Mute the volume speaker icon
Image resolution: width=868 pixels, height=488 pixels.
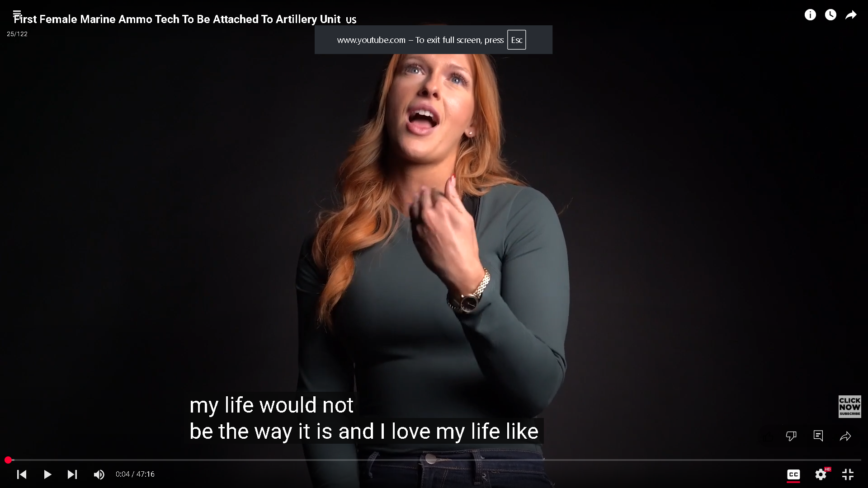(x=99, y=474)
